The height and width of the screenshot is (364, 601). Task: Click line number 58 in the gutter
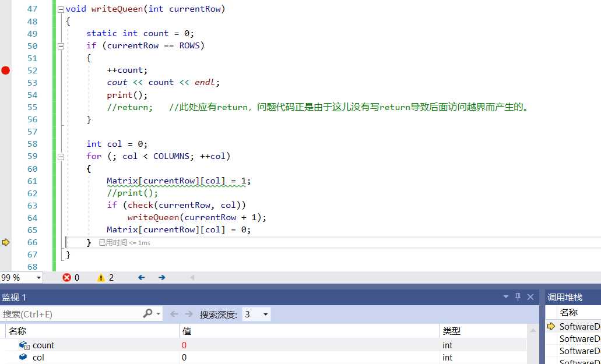tap(32, 144)
